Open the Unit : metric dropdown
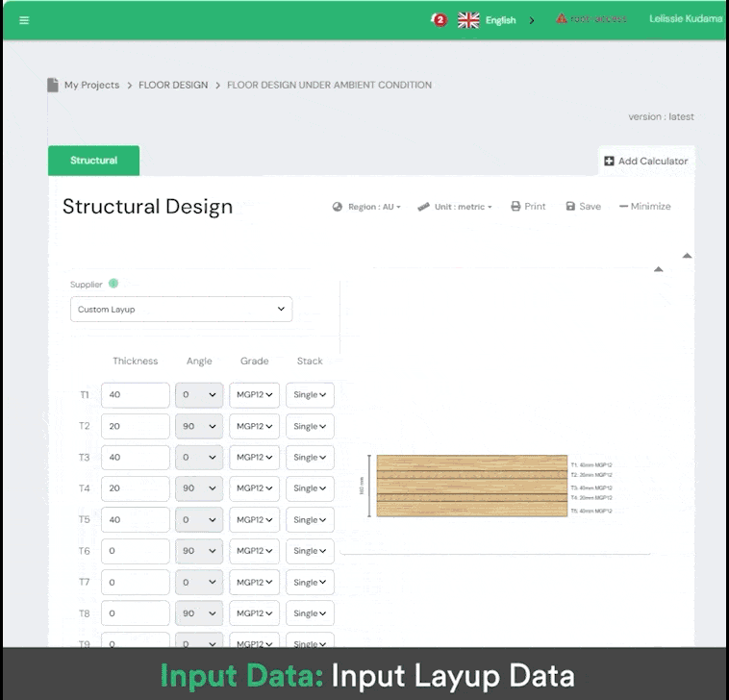The width and height of the screenshot is (729, 700). point(455,207)
